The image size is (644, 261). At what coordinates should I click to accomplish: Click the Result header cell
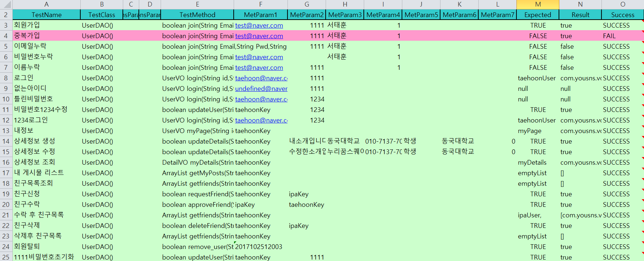tap(580, 15)
